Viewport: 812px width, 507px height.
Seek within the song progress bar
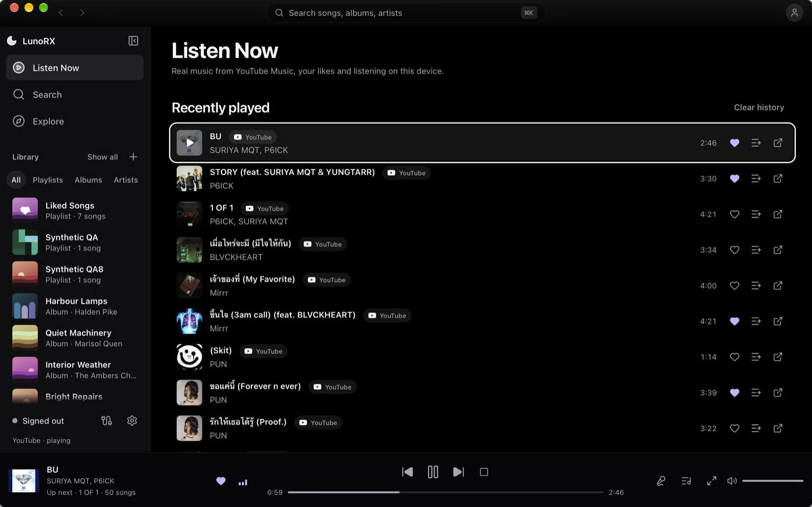(445, 492)
